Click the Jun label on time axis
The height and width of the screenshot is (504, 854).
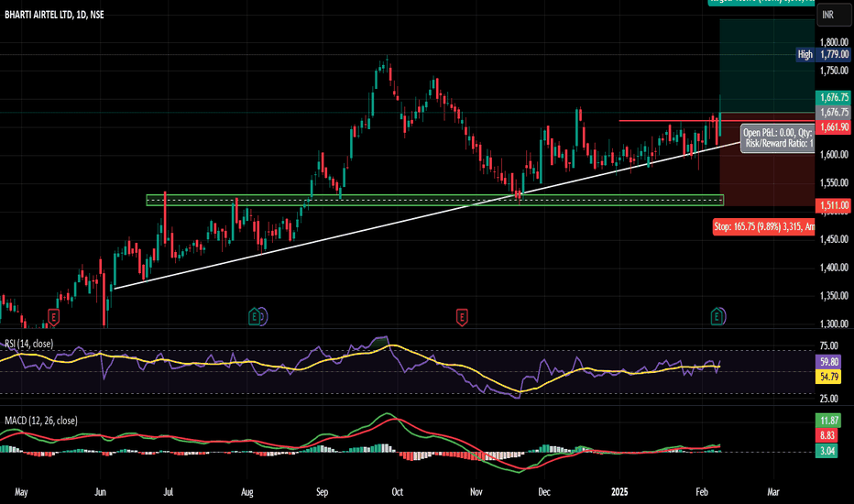(x=100, y=492)
